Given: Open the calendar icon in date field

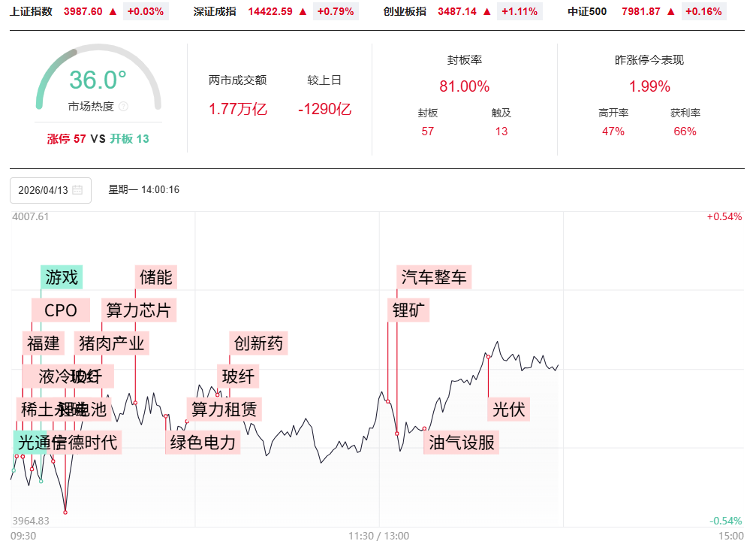Looking at the screenshot, I should (x=78, y=190).
